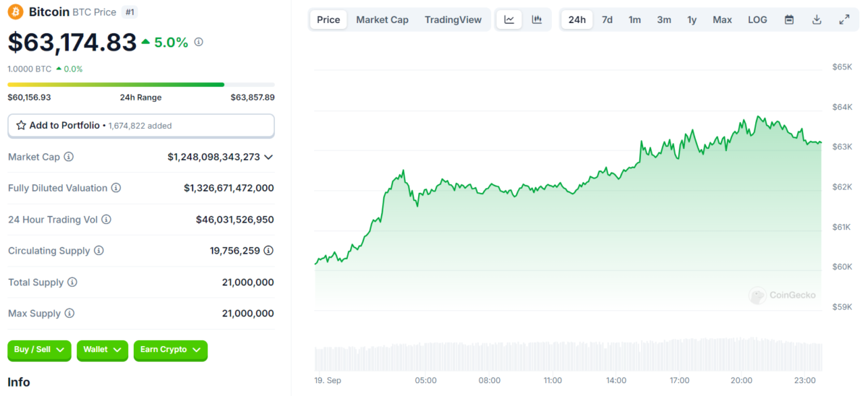This screenshot has width=868, height=396.
Task: Open the calendar date range picker
Action: coord(789,20)
